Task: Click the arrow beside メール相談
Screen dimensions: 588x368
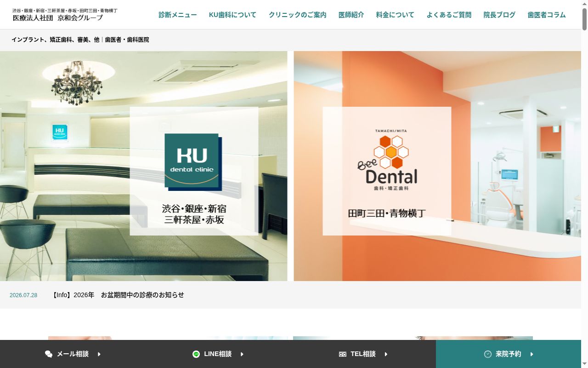Action: point(99,354)
